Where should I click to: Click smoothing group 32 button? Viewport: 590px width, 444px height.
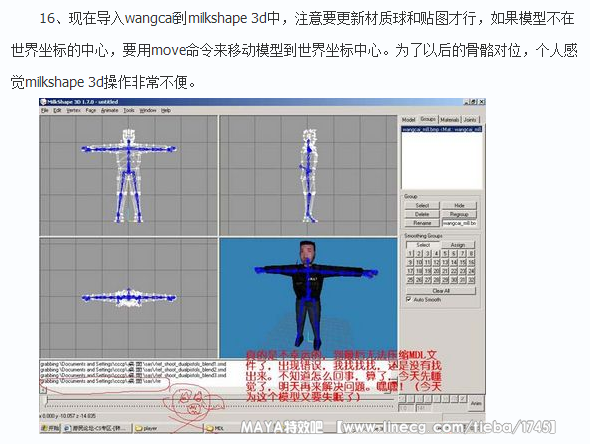tap(471, 280)
